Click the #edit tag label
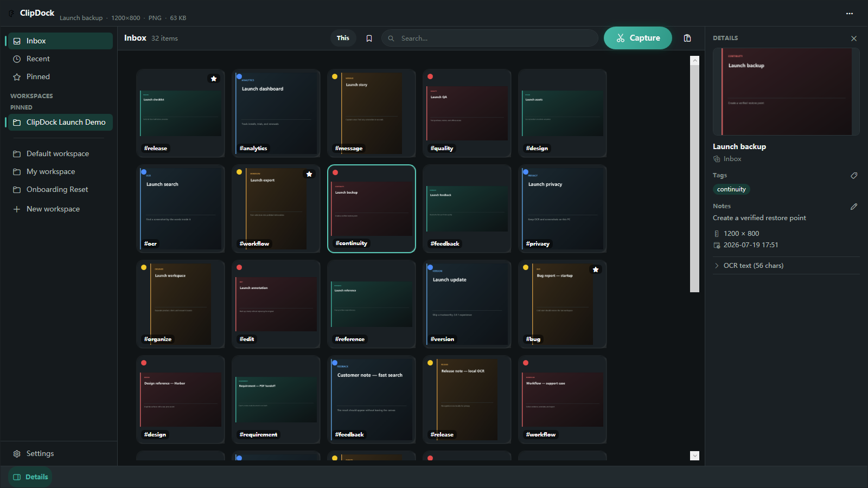 (x=247, y=339)
